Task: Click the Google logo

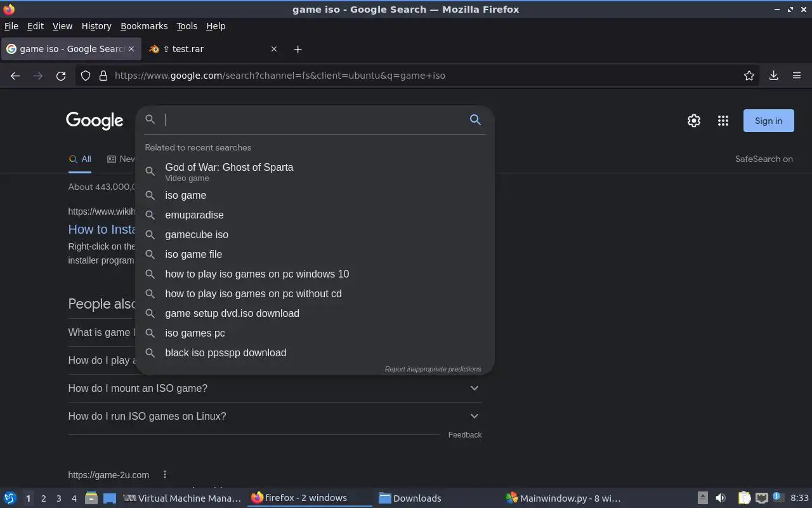Action: [95, 121]
